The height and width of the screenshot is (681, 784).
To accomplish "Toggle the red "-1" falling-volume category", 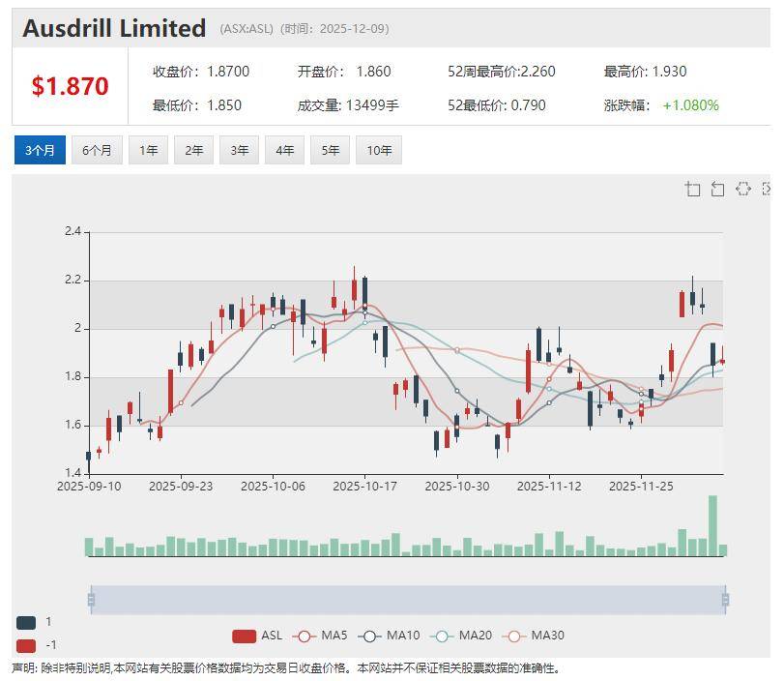I will (26, 645).
